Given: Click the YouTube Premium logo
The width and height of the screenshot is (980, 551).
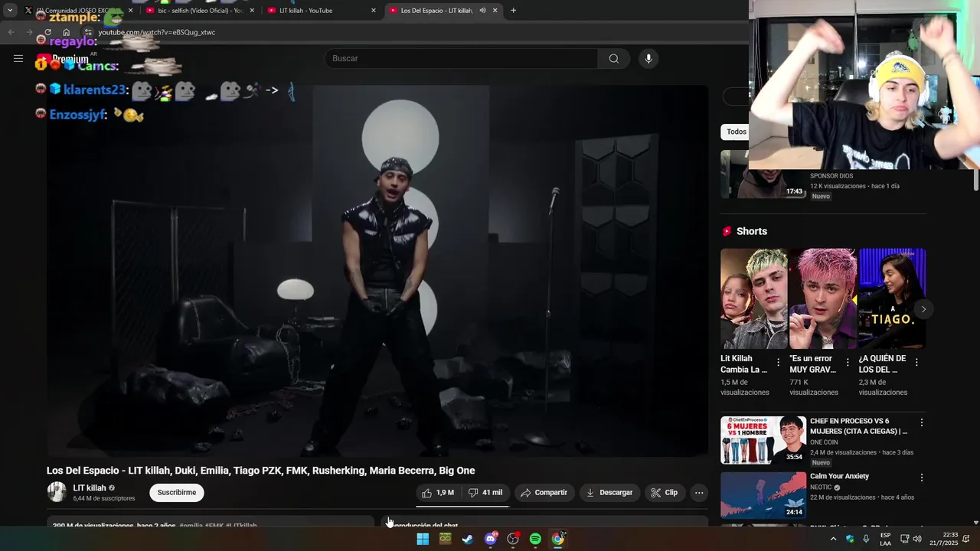Looking at the screenshot, I should [63, 59].
